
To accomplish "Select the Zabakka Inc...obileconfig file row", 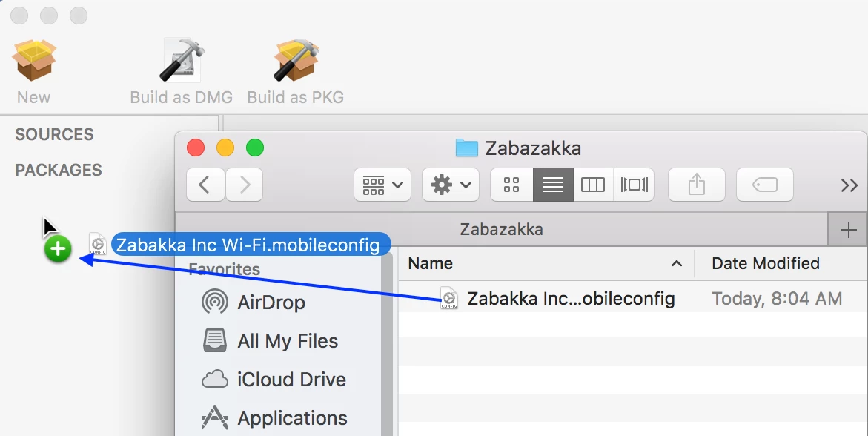I will (x=633, y=299).
